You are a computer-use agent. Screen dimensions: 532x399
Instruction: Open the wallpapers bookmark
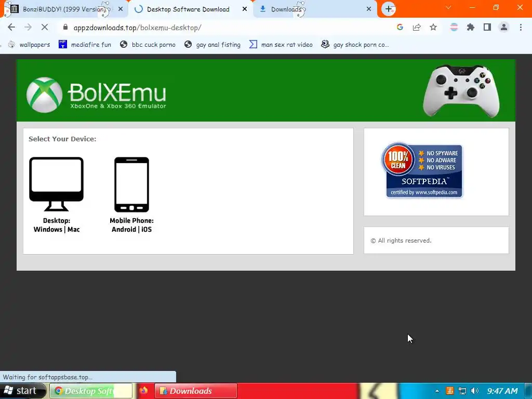(29, 45)
